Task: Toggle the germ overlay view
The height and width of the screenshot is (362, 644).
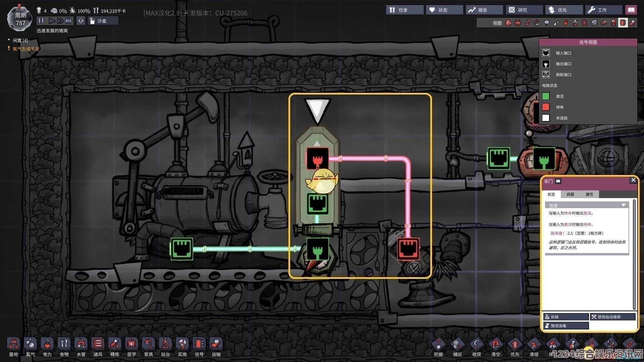Action: [585, 23]
